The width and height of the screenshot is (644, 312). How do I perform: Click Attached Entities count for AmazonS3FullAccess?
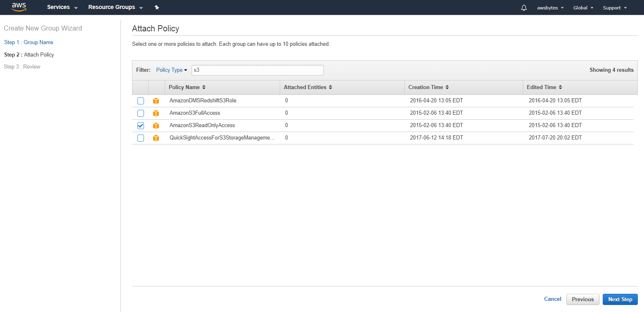pos(286,113)
